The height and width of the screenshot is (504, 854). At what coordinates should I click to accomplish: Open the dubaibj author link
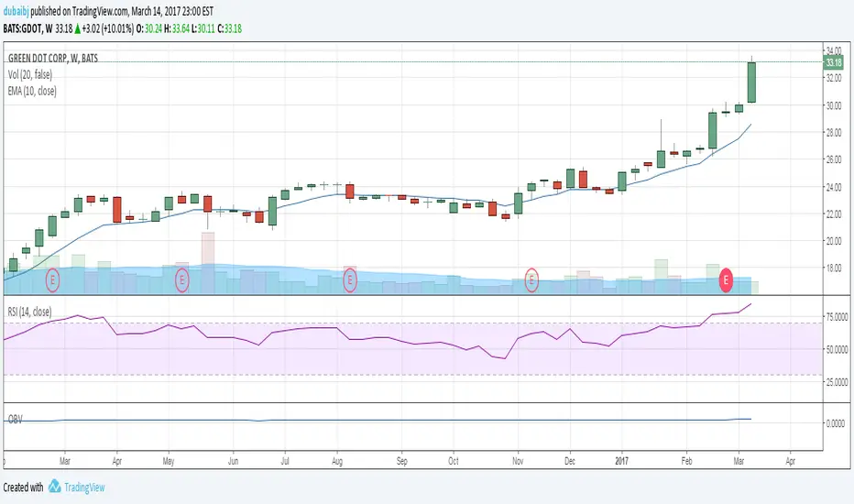(x=16, y=11)
